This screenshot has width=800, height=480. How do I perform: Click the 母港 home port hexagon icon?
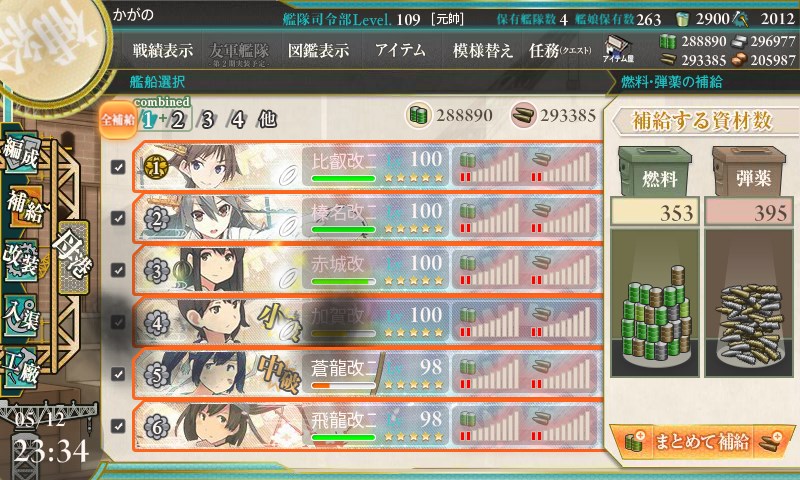coord(73,256)
